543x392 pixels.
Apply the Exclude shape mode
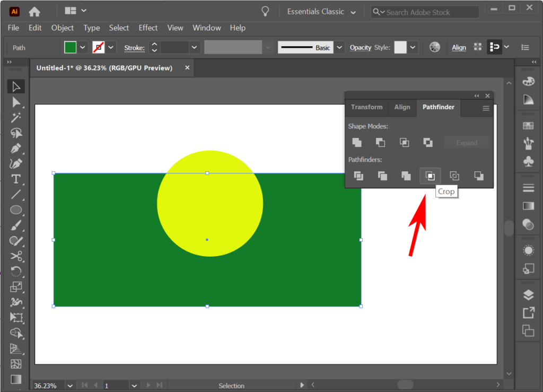tap(428, 142)
